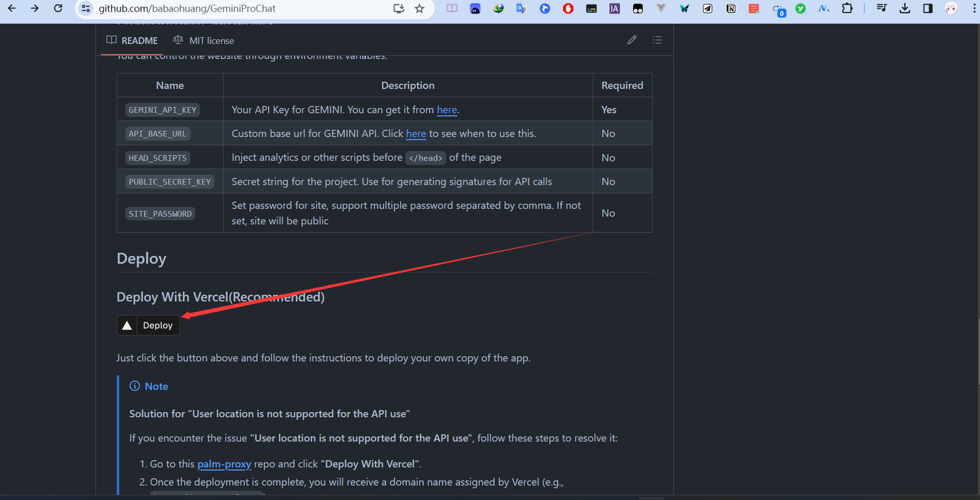Viewport: 980px width, 500px height.
Task: Click the </head> code snippet
Action: [425, 158]
